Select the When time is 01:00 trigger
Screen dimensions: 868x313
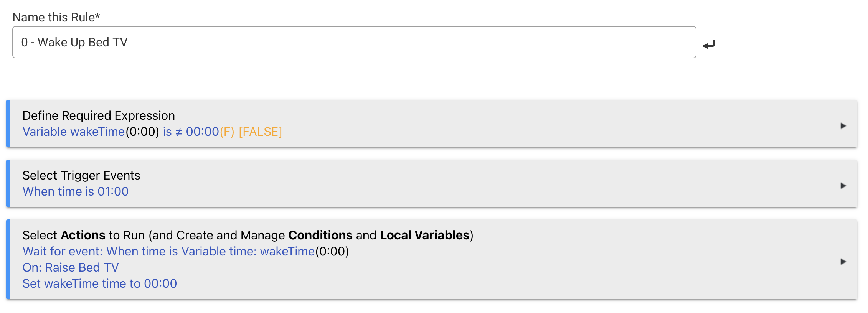[x=76, y=191]
